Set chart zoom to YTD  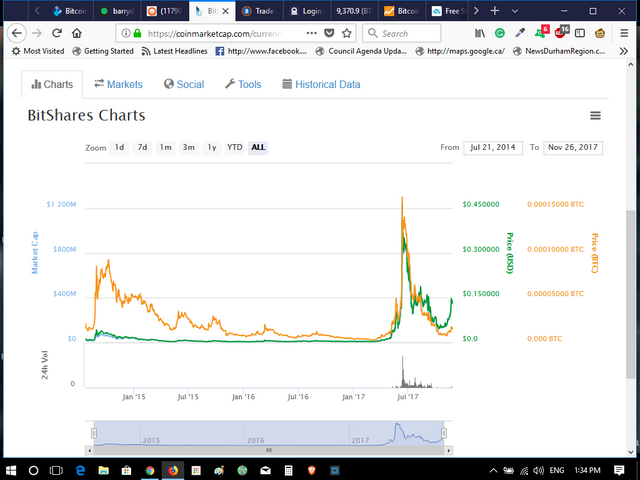click(235, 147)
